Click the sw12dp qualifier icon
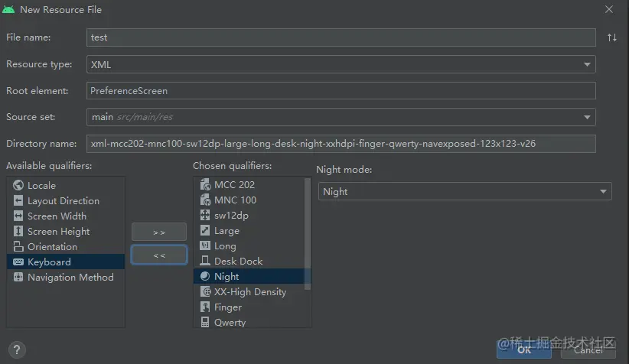The width and height of the screenshot is (629, 364). point(205,215)
